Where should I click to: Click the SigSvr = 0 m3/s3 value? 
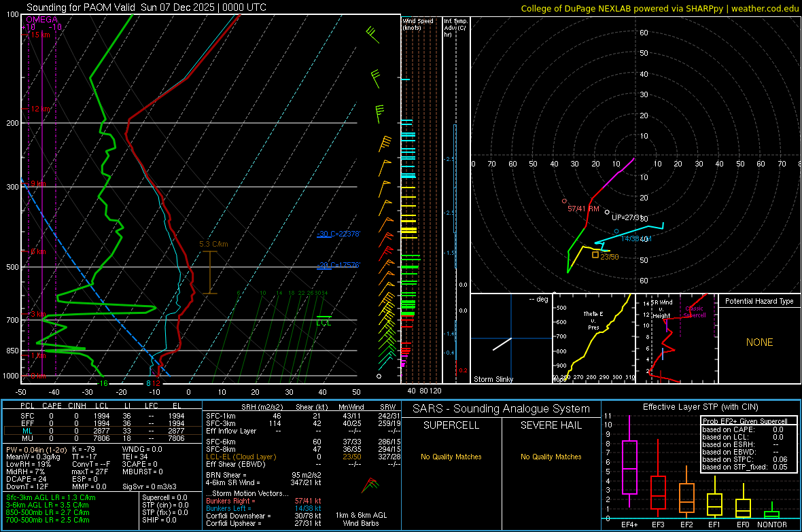tap(150, 486)
